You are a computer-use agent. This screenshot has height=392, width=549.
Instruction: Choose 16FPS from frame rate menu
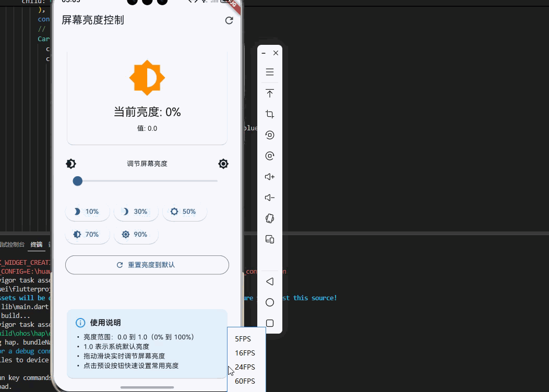point(245,353)
